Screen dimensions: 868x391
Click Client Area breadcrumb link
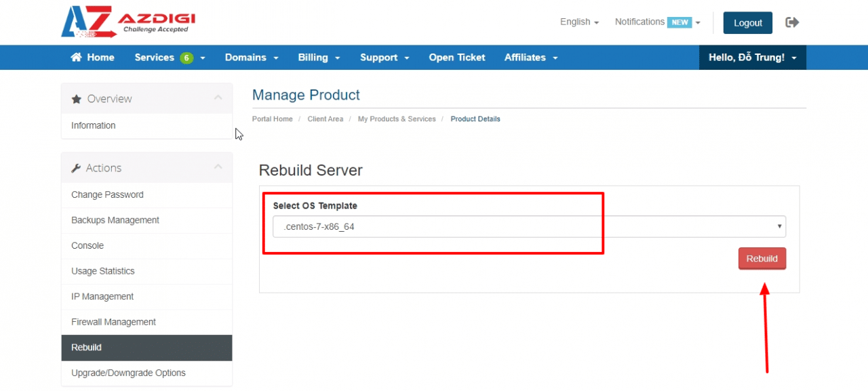point(325,119)
